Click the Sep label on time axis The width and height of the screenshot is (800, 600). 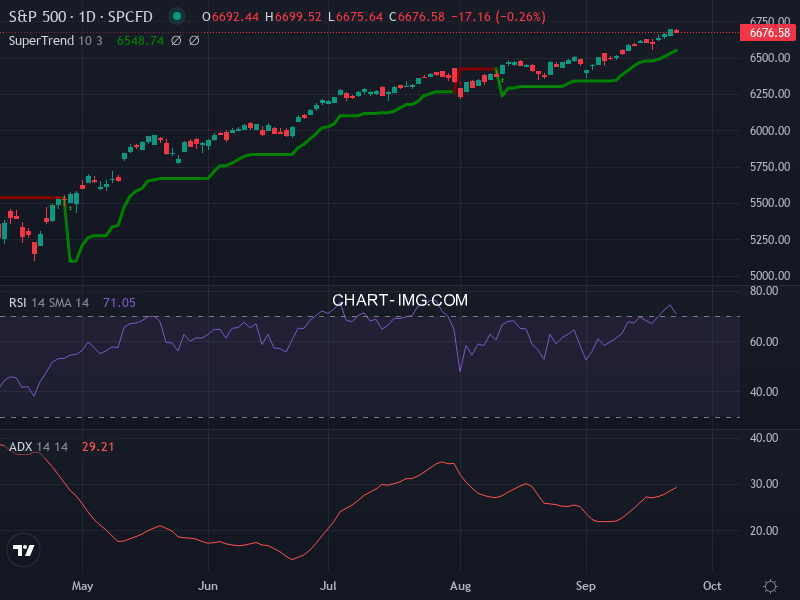point(586,585)
